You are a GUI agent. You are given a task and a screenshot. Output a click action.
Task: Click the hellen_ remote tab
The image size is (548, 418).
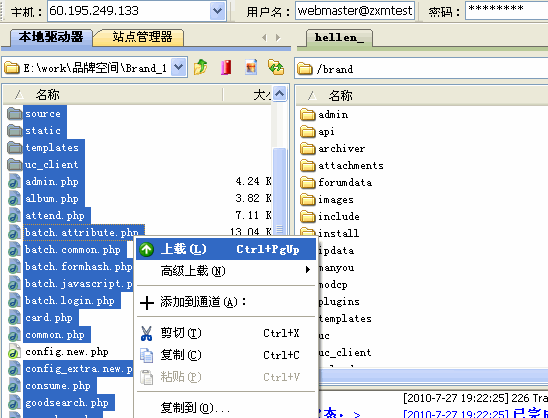339,38
